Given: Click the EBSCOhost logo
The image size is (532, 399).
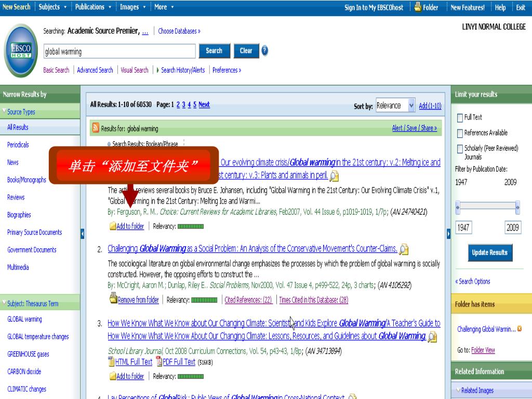Looking at the screenshot, I should pyautogui.click(x=21, y=50).
